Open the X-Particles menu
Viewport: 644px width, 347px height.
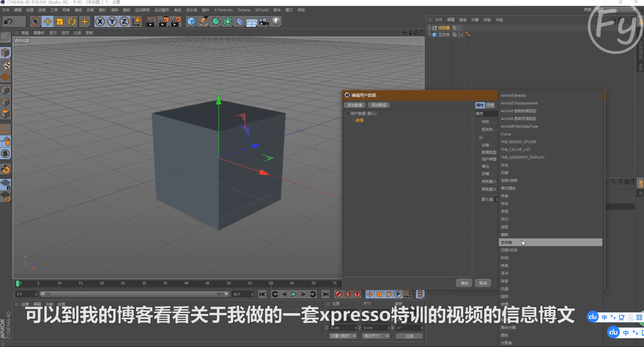(223, 10)
